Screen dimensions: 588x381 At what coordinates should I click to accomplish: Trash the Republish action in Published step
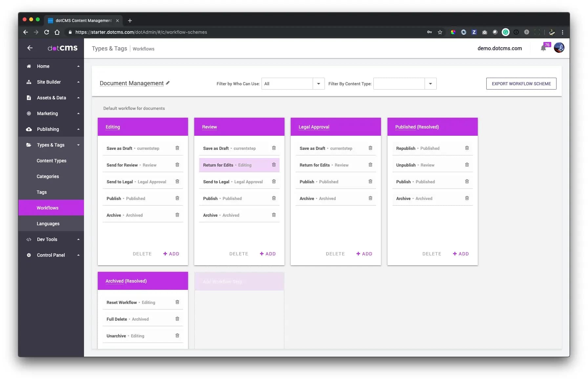pos(467,148)
